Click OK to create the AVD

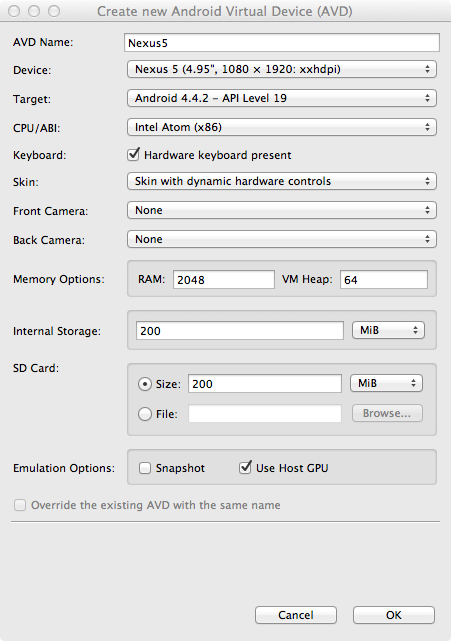[x=394, y=615]
